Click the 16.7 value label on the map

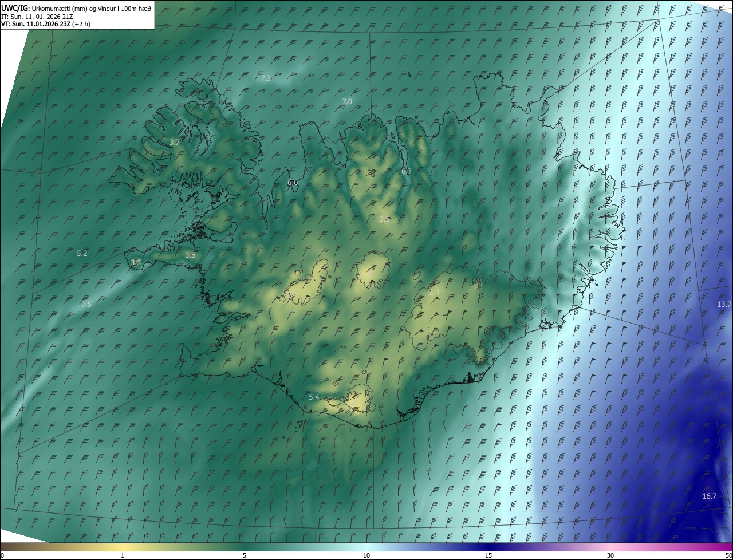point(710,496)
